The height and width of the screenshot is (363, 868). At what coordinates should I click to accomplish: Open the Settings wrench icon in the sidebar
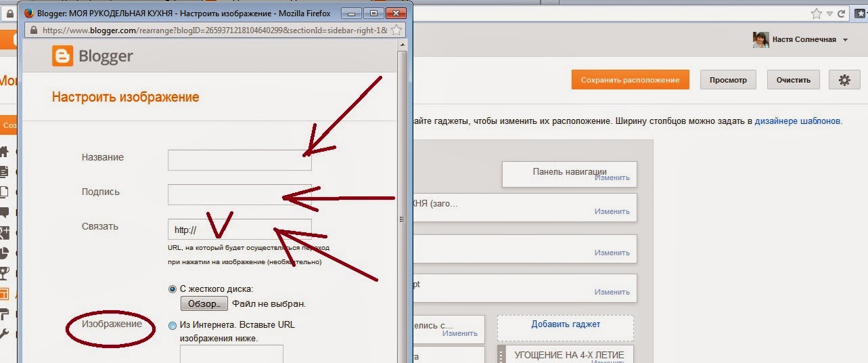point(4,333)
